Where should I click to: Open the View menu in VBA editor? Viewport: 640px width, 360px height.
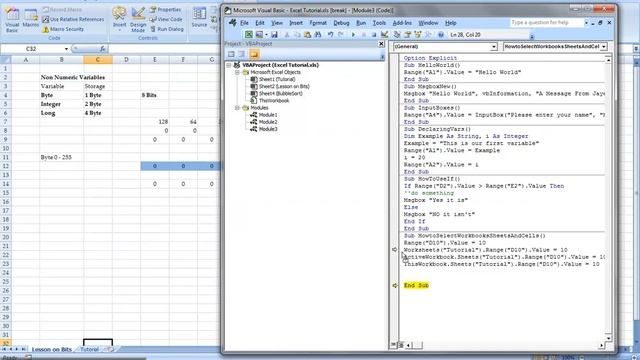pos(277,23)
